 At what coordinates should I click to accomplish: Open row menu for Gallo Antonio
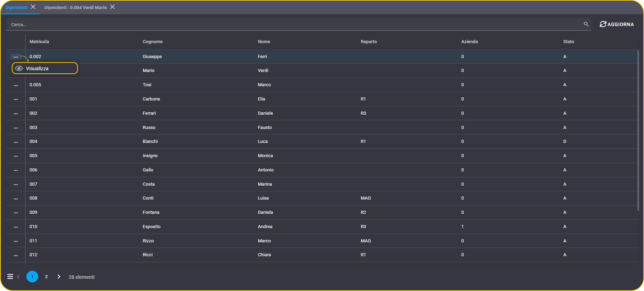pyautogui.click(x=16, y=170)
